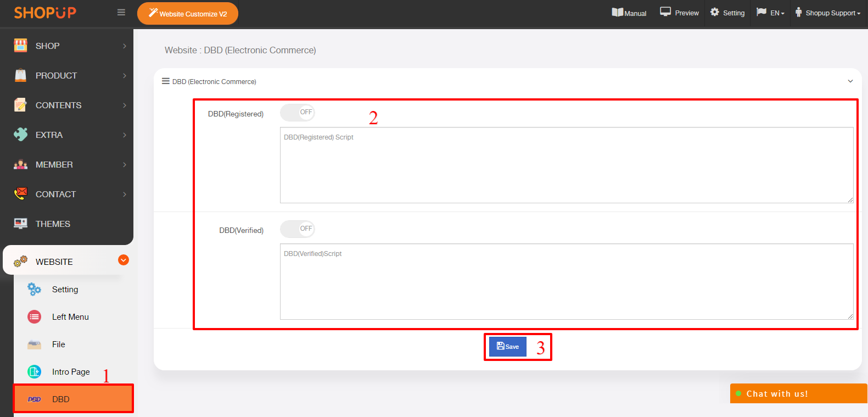868x417 pixels.
Task: Open the Chat with us widget
Action: point(799,393)
